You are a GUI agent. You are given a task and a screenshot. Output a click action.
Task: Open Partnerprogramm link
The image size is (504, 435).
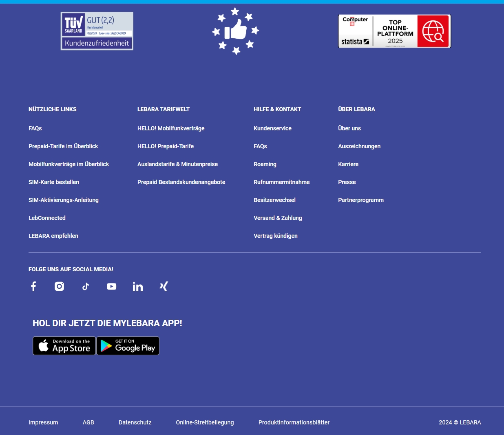tap(361, 200)
